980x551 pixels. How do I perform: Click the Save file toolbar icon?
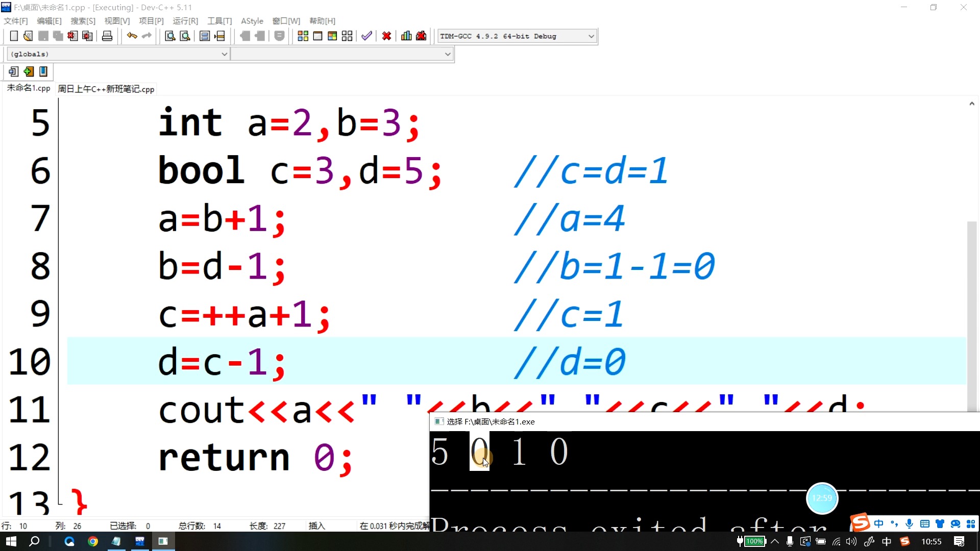(x=43, y=36)
